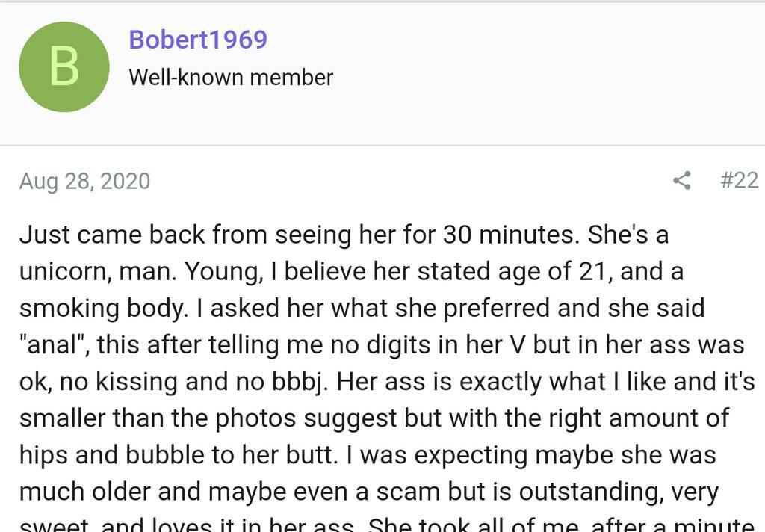Open the post permalink #22
This screenshot has width=765, height=532.
point(739,181)
